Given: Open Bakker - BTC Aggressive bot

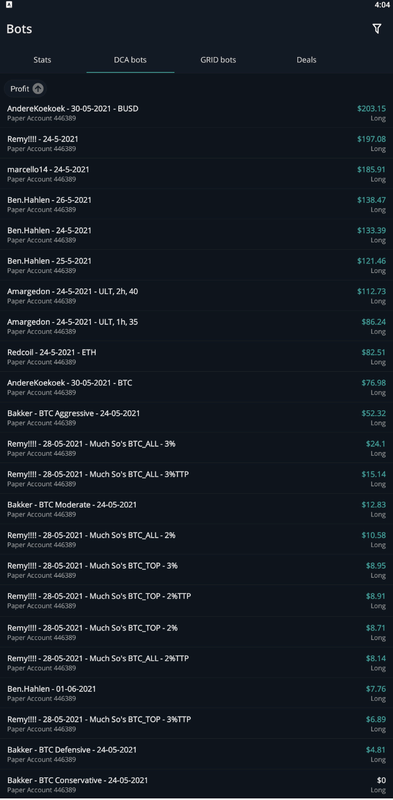Looking at the screenshot, I should click(x=196, y=417).
